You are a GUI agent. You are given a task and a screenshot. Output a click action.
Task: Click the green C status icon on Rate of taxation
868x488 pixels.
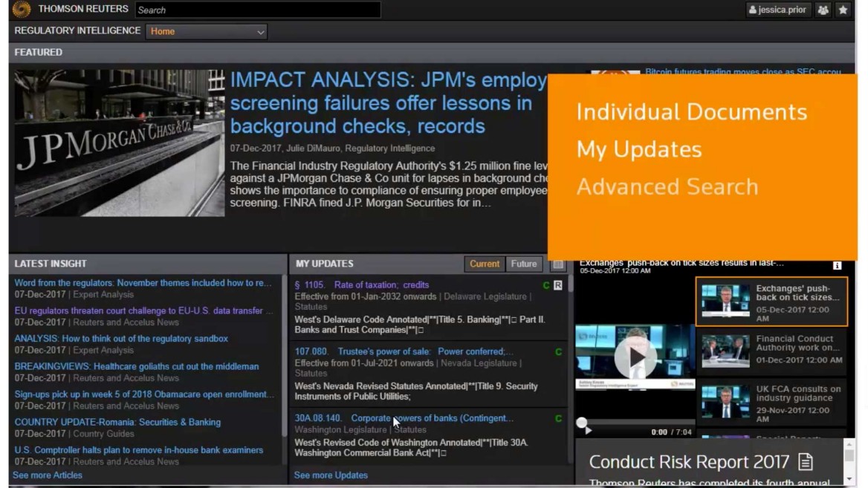548,284
